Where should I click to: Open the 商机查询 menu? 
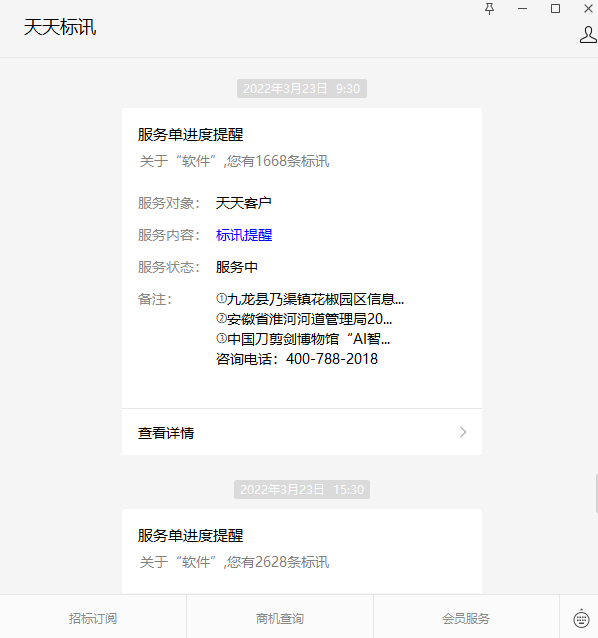click(x=280, y=618)
